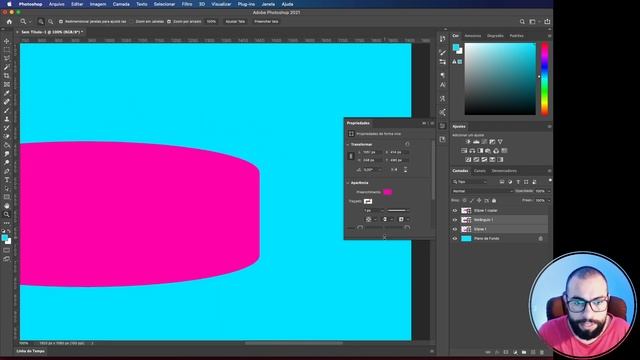Click the Ajustar Tela button
This screenshot has height=360, width=640.
click(235, 22)
